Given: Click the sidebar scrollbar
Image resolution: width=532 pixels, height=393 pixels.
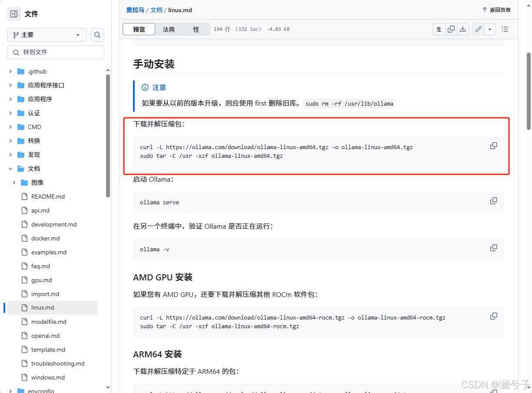Looking at the screenshot, I should pos(108,136).
